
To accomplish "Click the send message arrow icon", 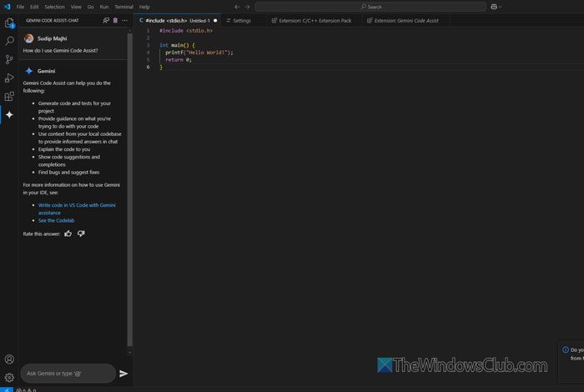I will [x=123, y=374].
